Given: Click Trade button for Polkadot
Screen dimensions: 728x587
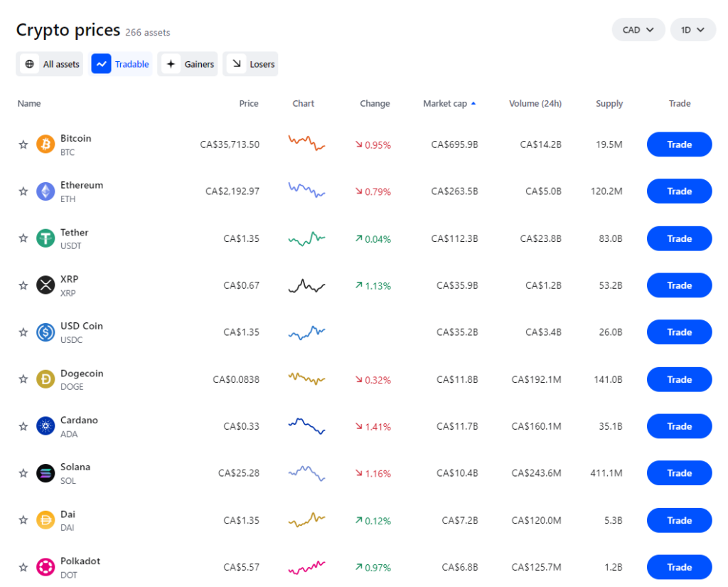Looking at the screenshot, I should [679, 567].
